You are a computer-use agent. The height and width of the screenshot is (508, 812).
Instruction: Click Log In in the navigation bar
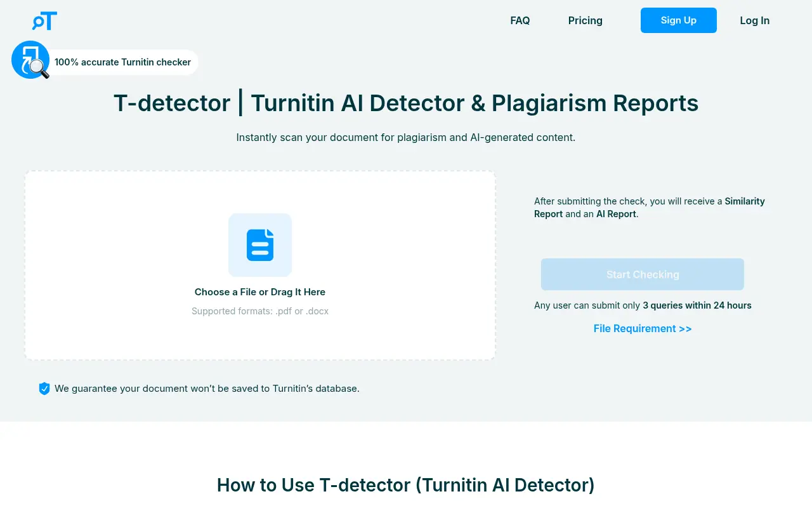pos(754,20)
